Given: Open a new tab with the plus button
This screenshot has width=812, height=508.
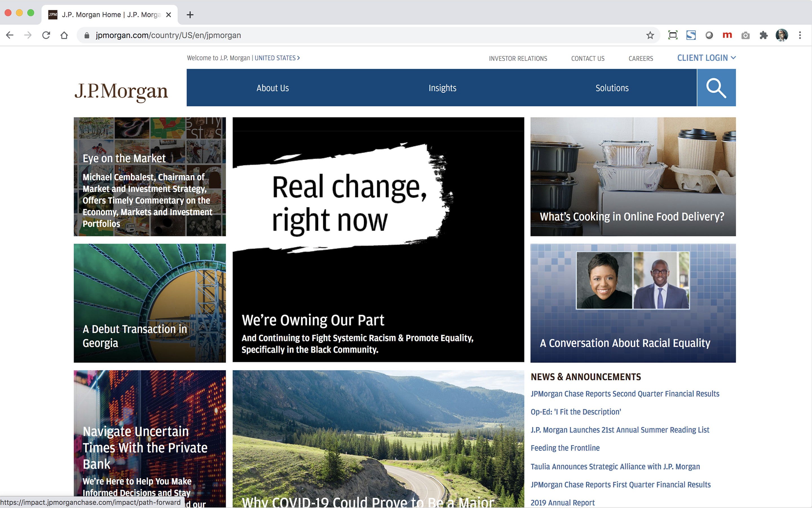Looking at the screenshot, I should [190, 15].
